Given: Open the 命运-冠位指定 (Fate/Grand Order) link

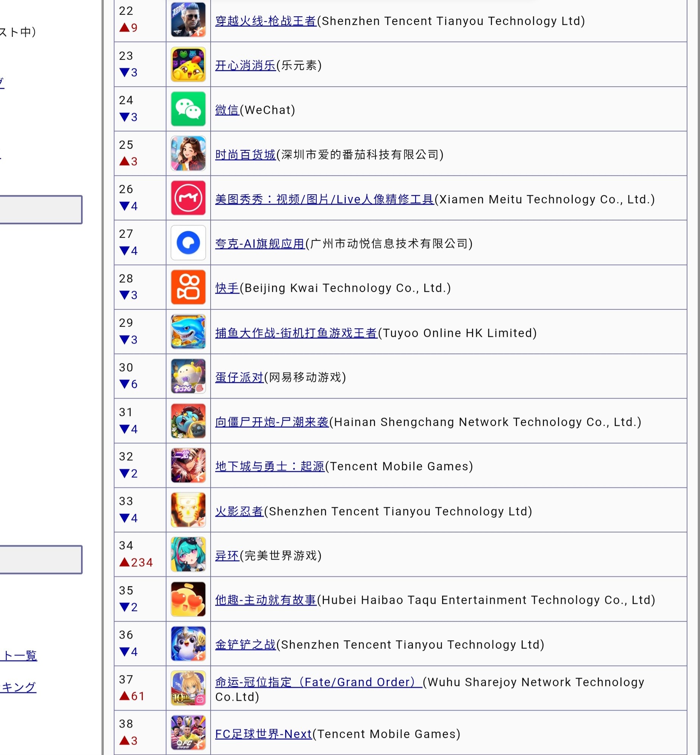Looking at the screenshot, I should point(319,682).
